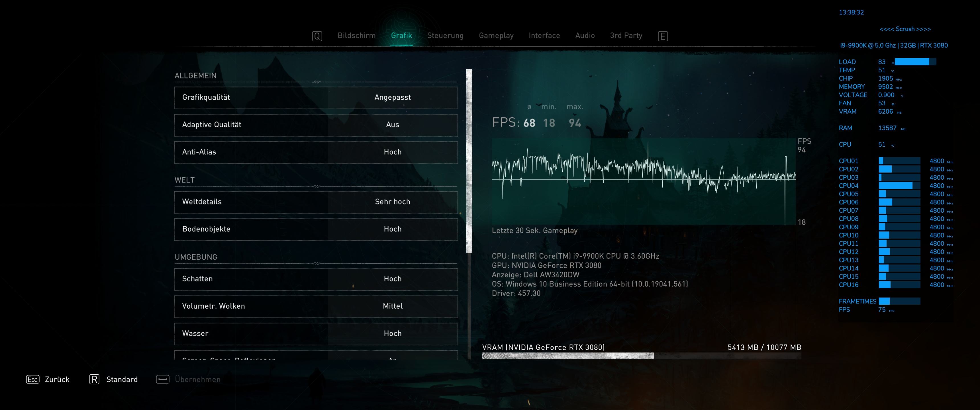Click the Q previous-tab key icon

tap(317, 36)
